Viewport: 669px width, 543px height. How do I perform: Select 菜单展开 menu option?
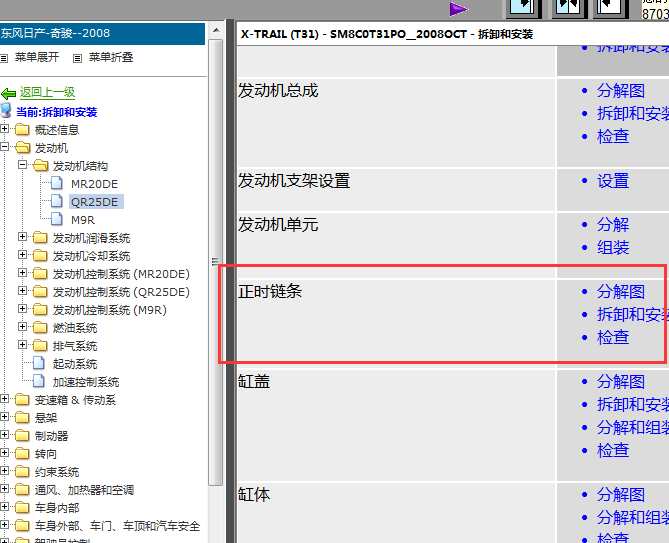coord(37,57)
